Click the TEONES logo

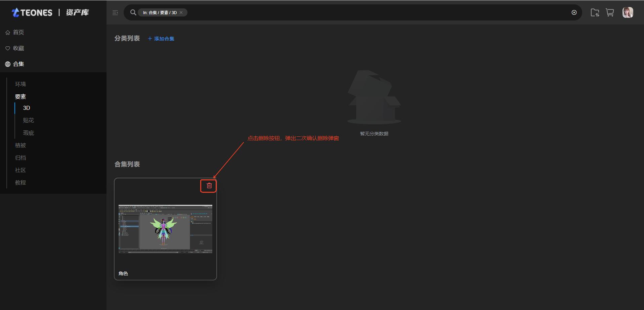click(x=32, y=12)
